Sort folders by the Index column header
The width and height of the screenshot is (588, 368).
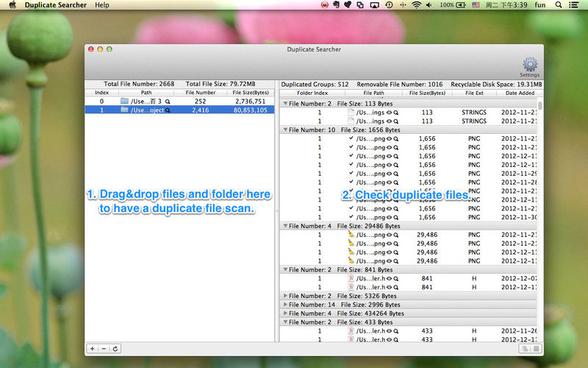pyautogui.click(x=101, y=93)
